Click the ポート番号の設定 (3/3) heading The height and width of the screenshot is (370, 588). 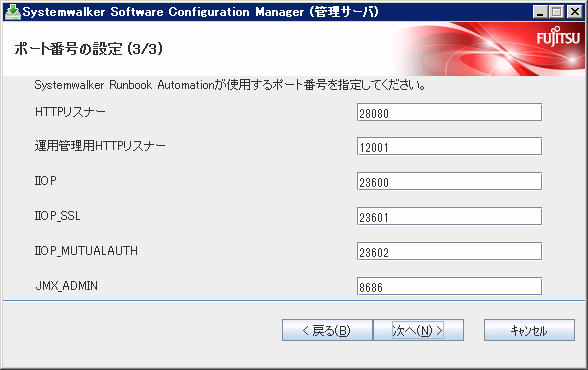tap(89, 49)
